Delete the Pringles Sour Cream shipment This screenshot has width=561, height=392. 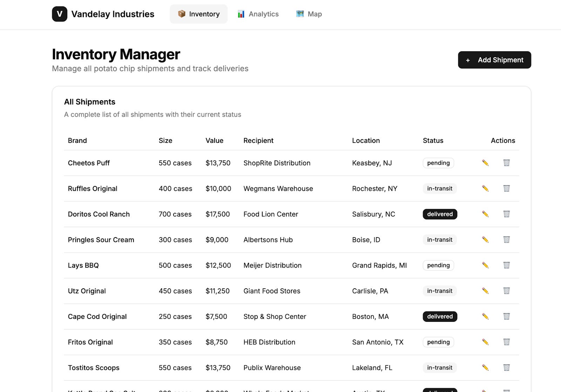[x=506, y=240]
